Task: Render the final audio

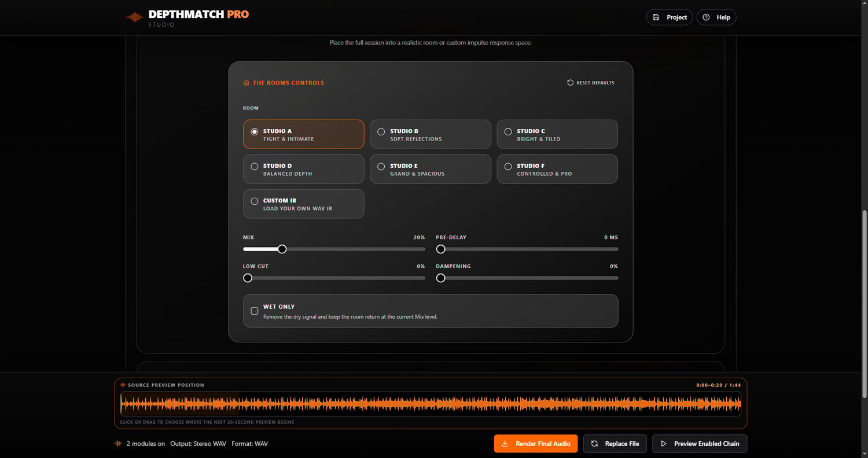Action: point(536,444)
